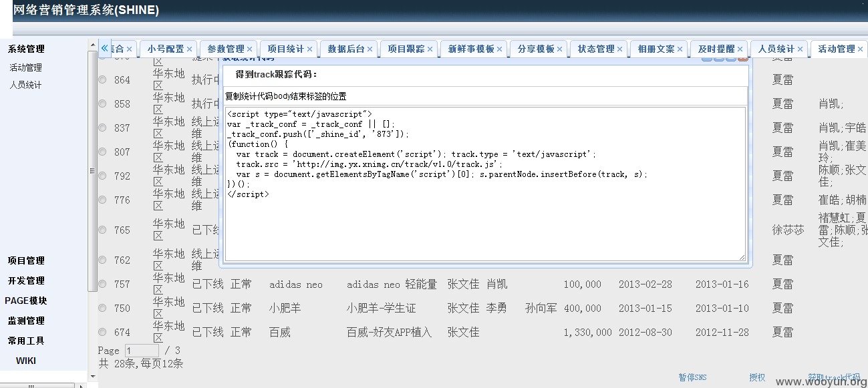Close the 相册文案 tab
The width and height of the screenshot is (868, 388).
(x=680, y=49)
